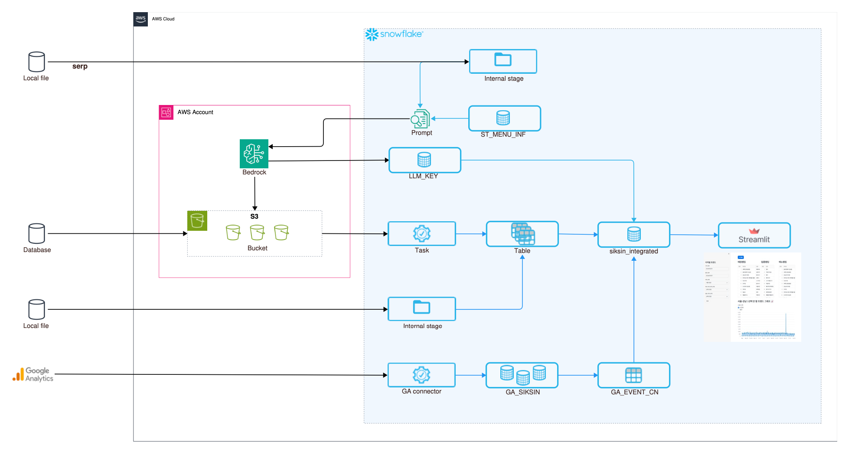The height and width of the screenshot is (472, 868).
Task: Open the Streamlit dashboard screenshot thumbnail
Action: point(752,297)
